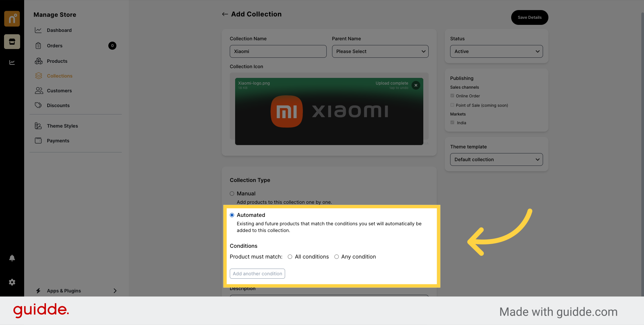Screen dimensions: 644x325
Task: Click the Theme Styles swatch icon
Action: 38,126
